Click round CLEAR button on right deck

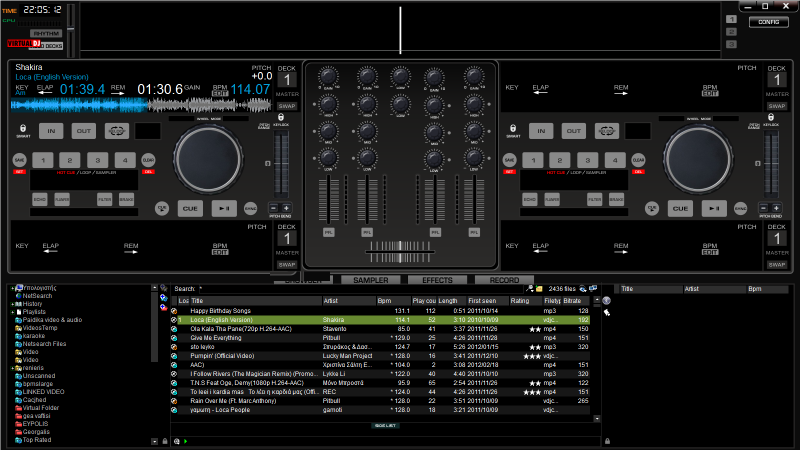click(x=638, y=160)
